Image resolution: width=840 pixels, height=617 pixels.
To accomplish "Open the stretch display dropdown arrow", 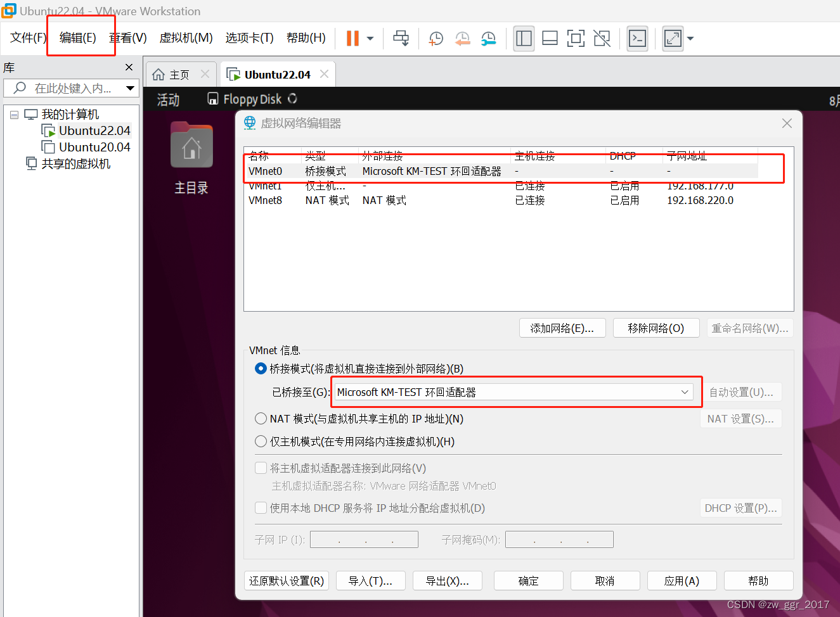I will tap(690, 39).
